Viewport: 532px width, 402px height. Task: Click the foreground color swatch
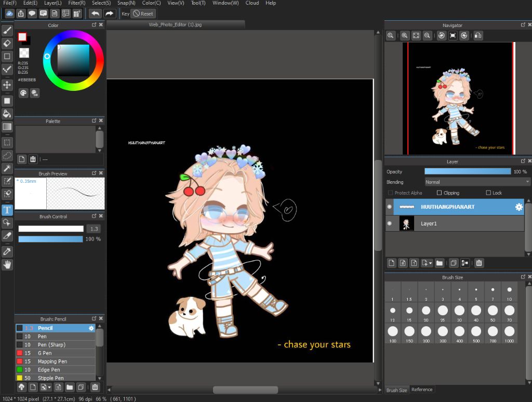[22, 37]
